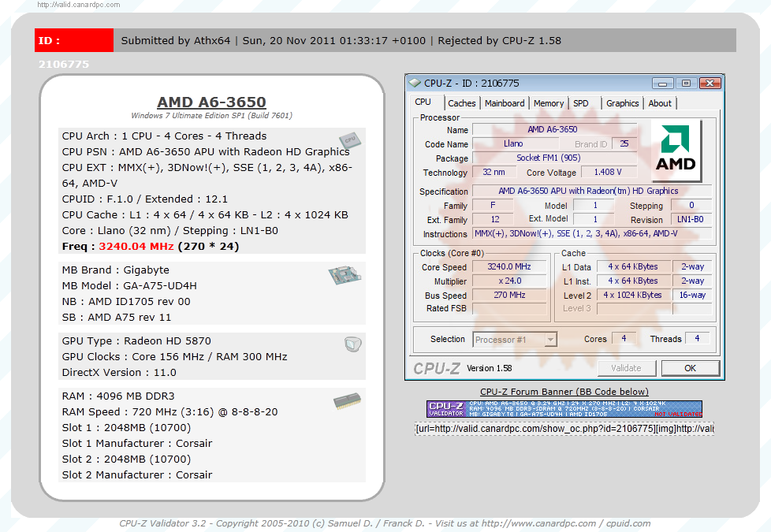Select the Mainboard tab
Viewport: 771px width, 532px height.
click(505, 103)
